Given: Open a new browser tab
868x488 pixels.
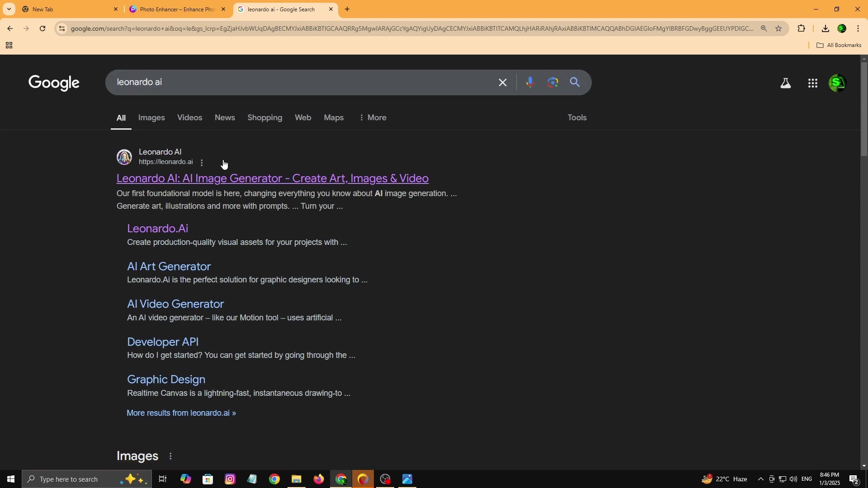Looking at the screenshot, I should (347, 9).
